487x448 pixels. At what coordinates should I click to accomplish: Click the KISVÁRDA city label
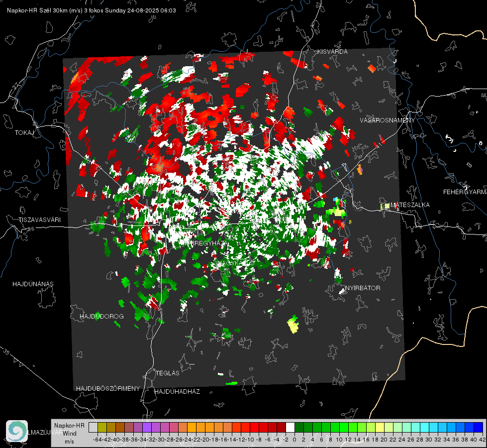[x=332, y=52]
